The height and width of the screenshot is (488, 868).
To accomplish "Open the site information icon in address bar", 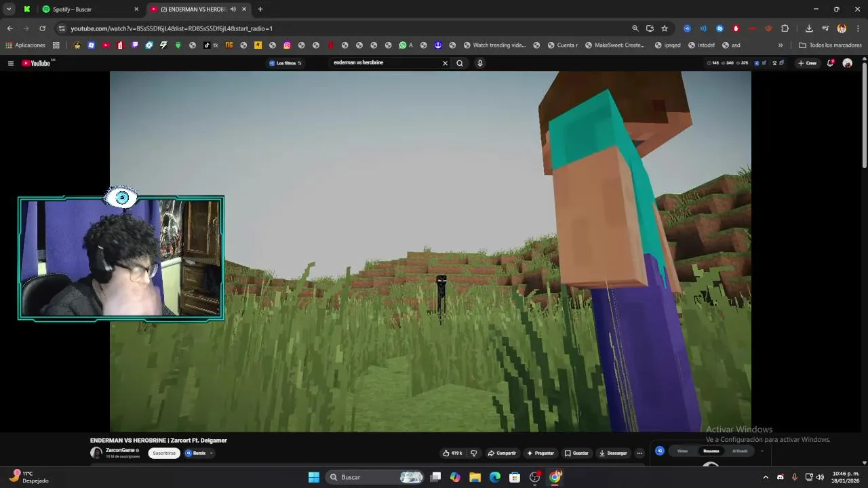I will coord(62,28).
